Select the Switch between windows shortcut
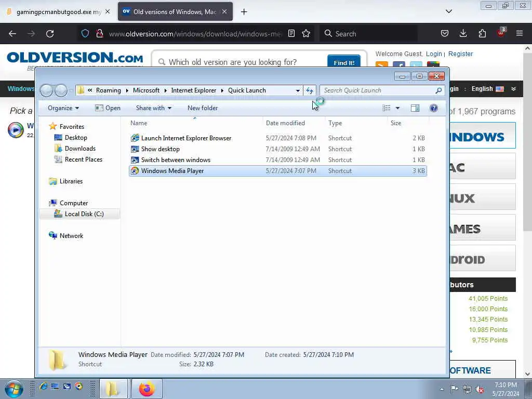This screenshot has height=399, width=532. point(277,160)
